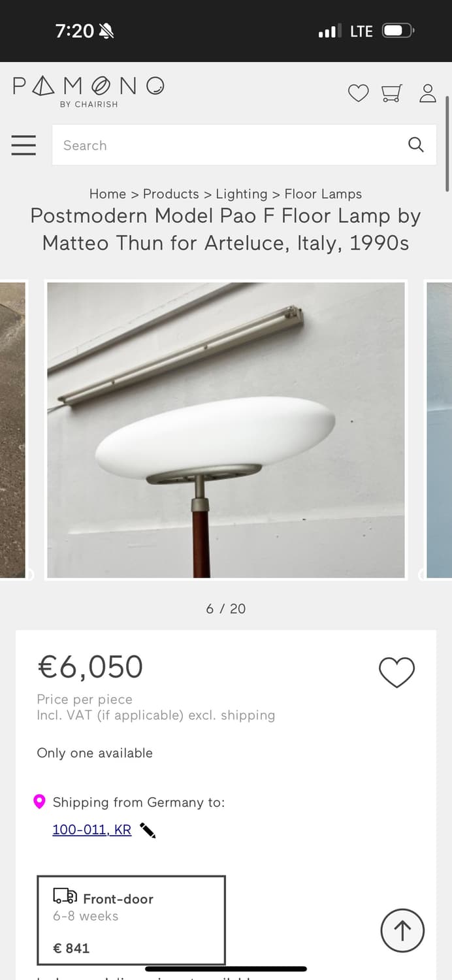Screen dimensions: 452x980
Task: Show the next gallery image on right
Action: tap(438, 429)
